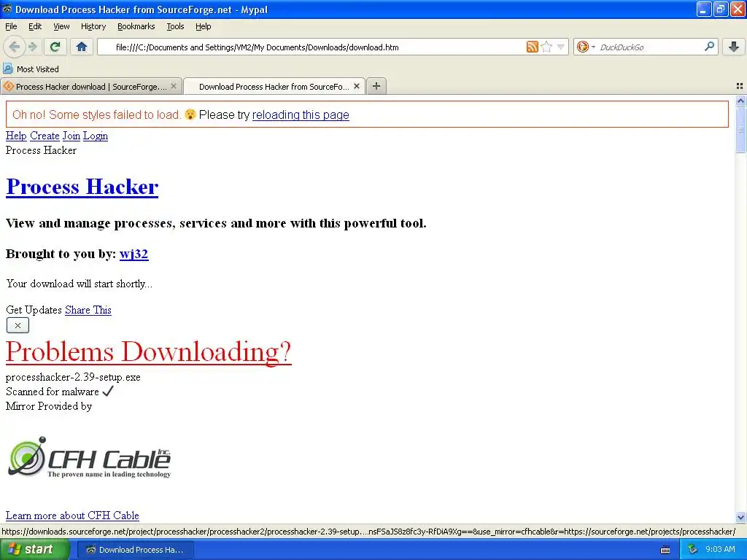Screen dimensions: 747x560
Task: Follow the Join link
Action: click(x=71, y=136)
